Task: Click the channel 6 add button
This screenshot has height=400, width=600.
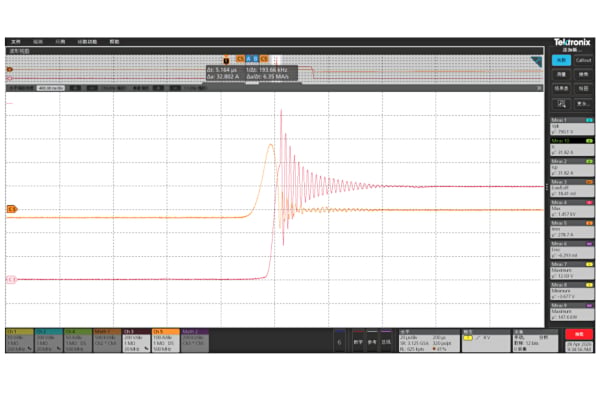Action: point(339,341)
